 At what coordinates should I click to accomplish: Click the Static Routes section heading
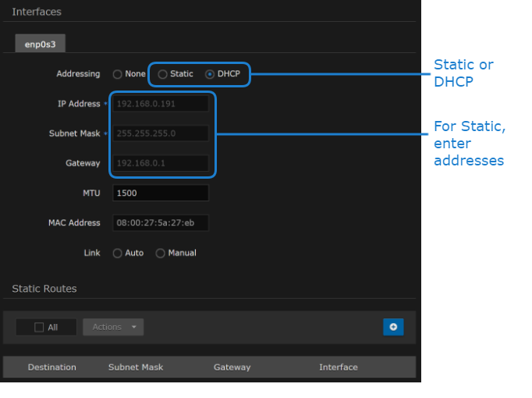click(44, 289)
